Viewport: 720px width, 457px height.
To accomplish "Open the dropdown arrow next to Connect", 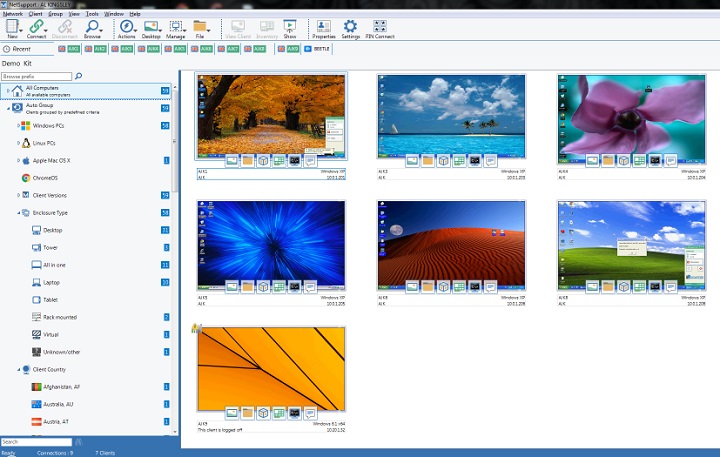I will [45, 30].
